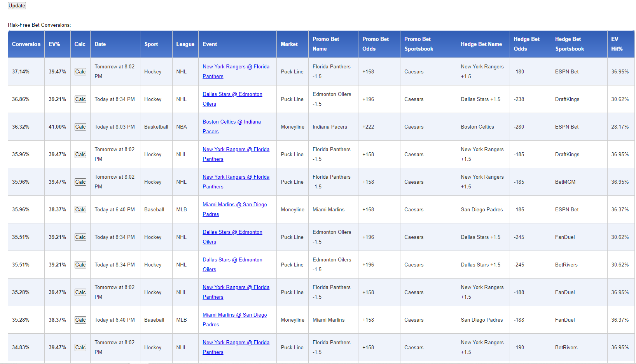Viewport: 636px width, 364px height.
Task: Open Calc for the 37.14% conversion row
Action: (x=80, y=71)
